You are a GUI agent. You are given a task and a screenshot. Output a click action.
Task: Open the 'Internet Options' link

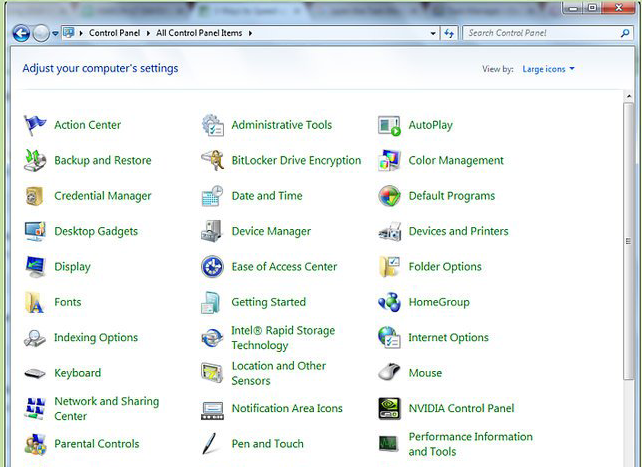[x=448, y=338]
